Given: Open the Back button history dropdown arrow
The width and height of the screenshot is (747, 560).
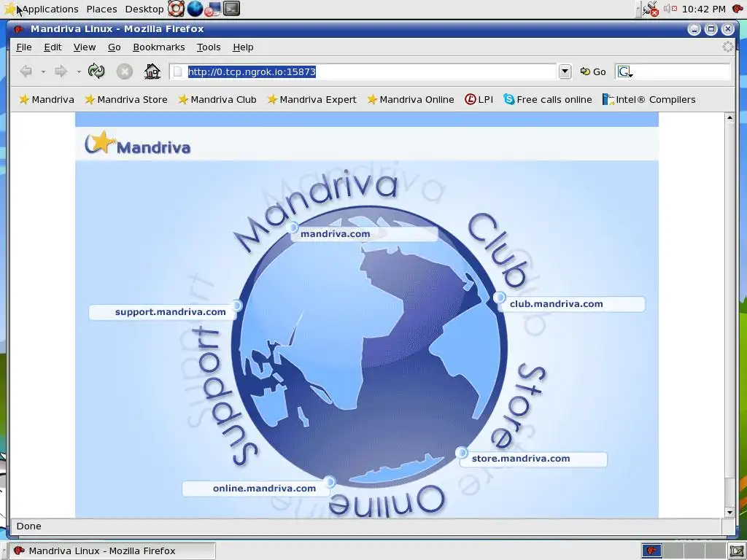Looking at the screenshot, I should [43, 72].
